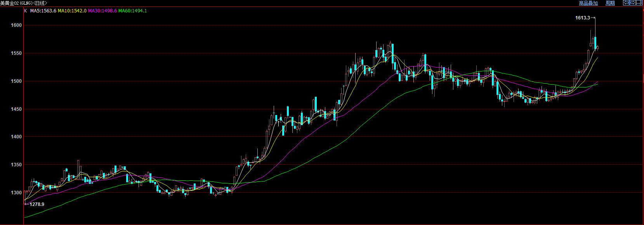Select the 1550 price axis label
This screenshot has width=644, height=225.
[16, 53]
